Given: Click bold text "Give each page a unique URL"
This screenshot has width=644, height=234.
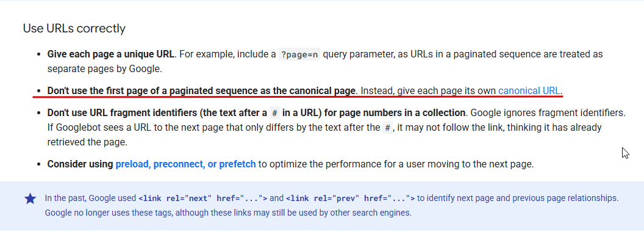Looking at the screenshot, I should (x=111, y=54).
